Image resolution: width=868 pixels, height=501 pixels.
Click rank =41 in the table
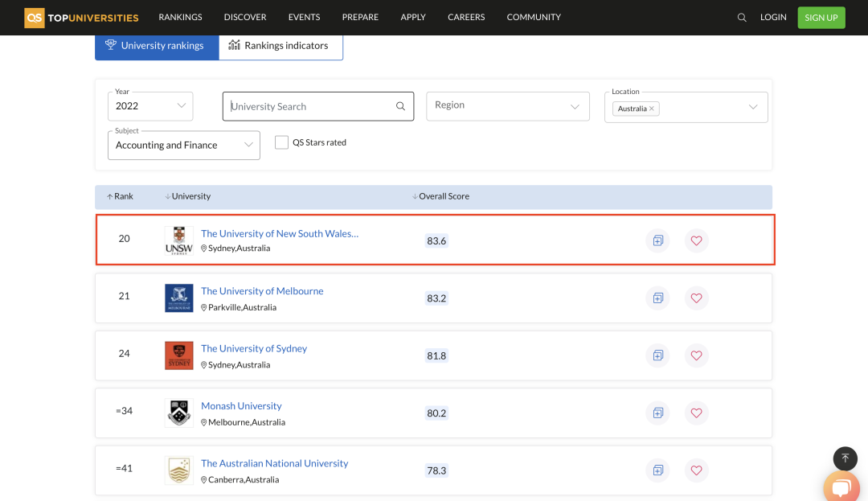coord(124,468)
